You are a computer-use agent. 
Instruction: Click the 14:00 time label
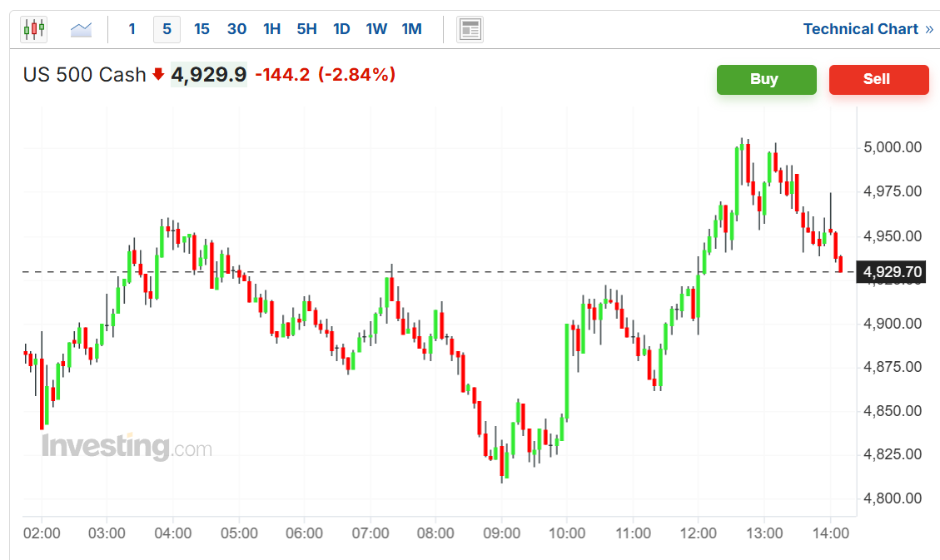coord(830,533)
